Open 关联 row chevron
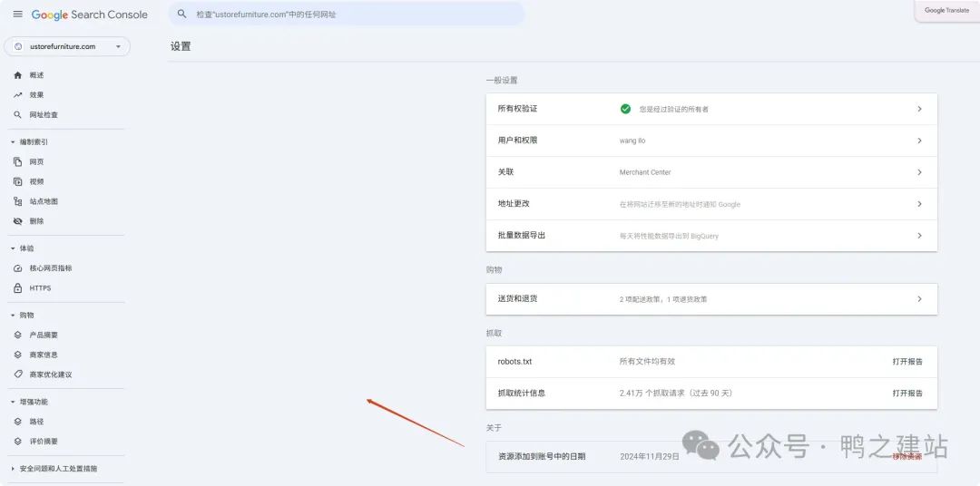 pyautogui.click(x=919, y=172)
